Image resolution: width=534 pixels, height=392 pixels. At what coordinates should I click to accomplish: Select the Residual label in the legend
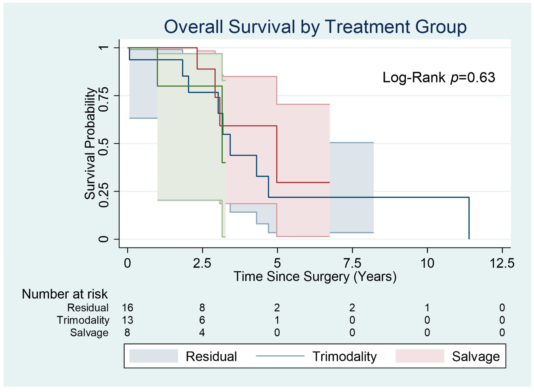tap(211, 356)
